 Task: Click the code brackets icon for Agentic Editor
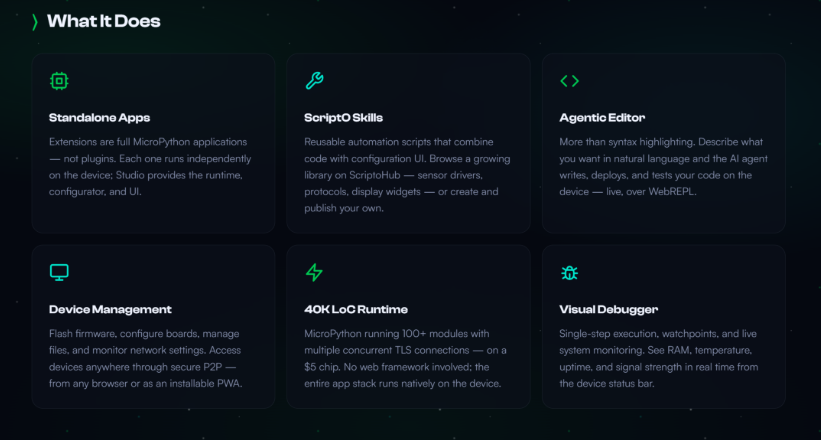click(x=569, y=81)
